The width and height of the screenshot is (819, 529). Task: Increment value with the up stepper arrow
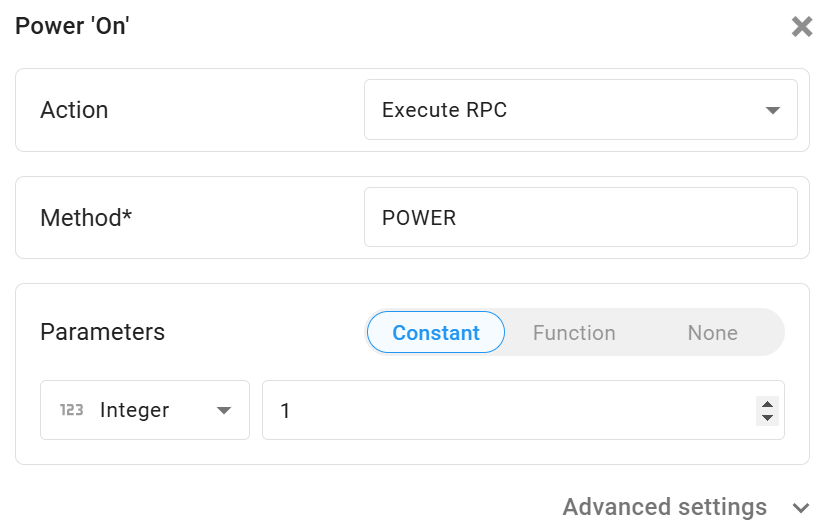pos(767,404)
